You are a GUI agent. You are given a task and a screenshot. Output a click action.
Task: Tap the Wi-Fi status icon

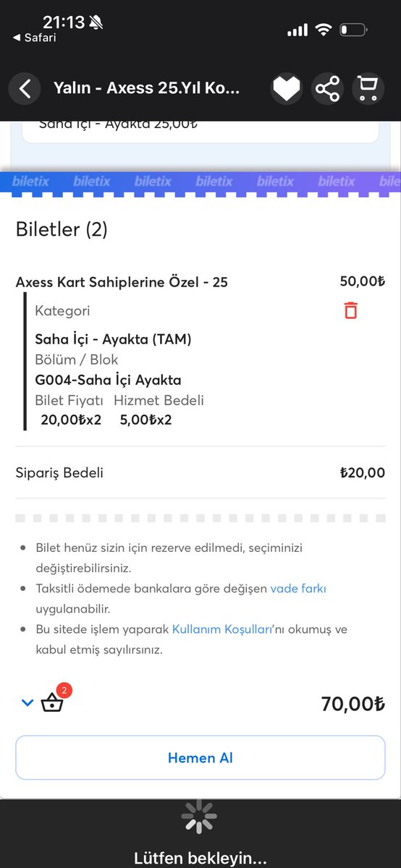pos(324,30)
